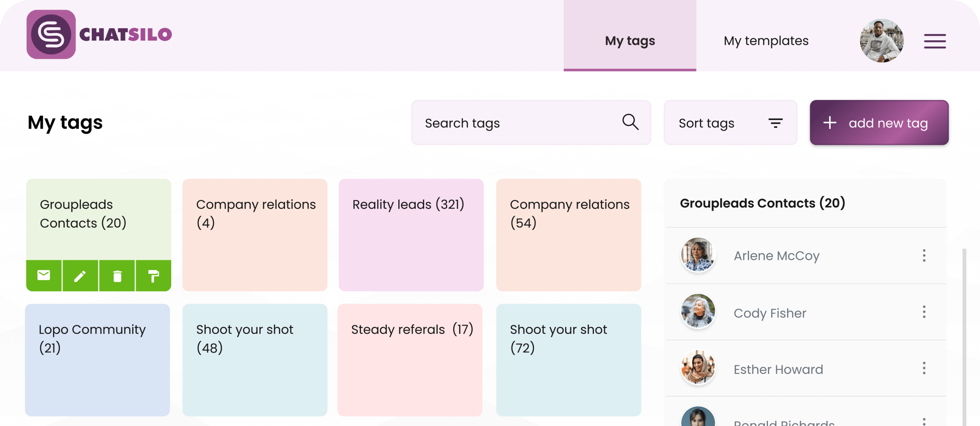The image size is (980, 426).
Task: Open Esther Howard's three-dot menu
Action: [924, 368]
